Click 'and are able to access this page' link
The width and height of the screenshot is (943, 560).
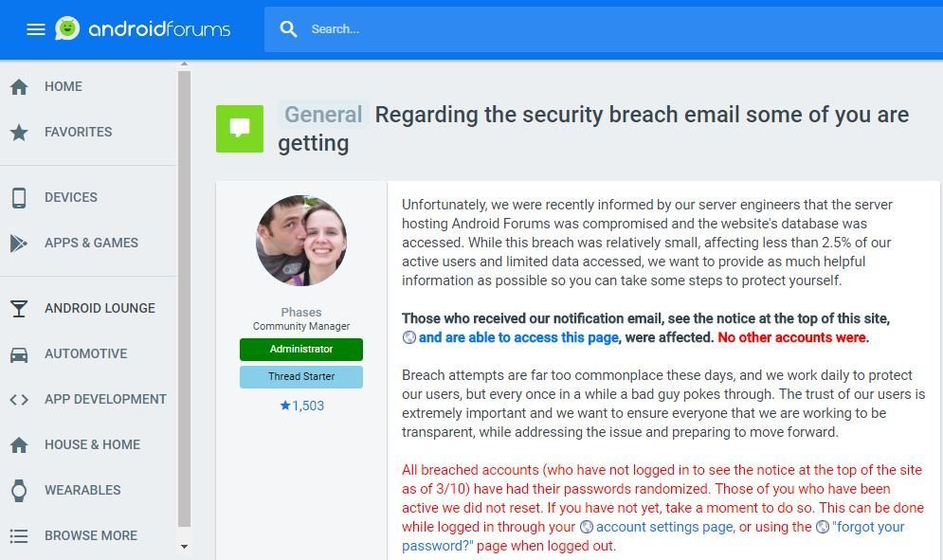(x=518, y=337)
